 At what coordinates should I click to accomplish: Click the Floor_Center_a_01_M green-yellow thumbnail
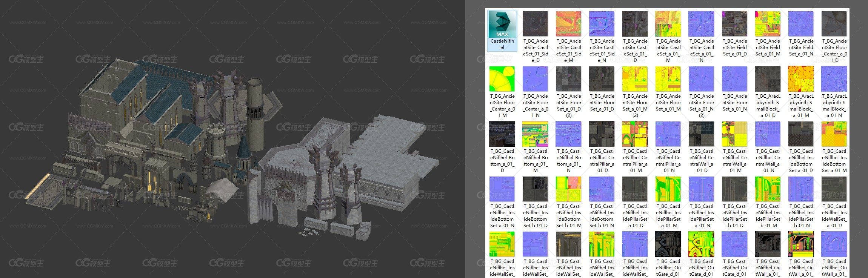click(502, 79)
